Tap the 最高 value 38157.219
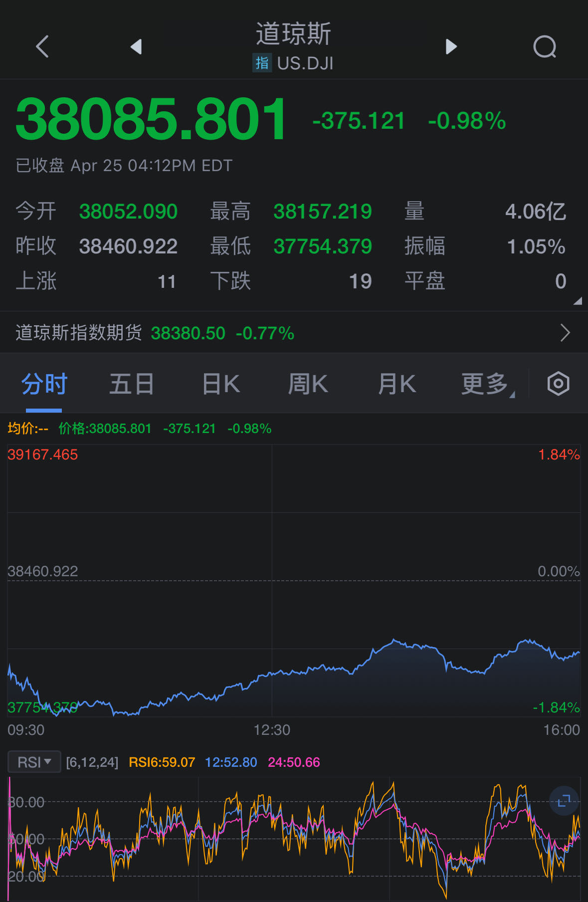This screenshot has width=588, height=902. point(323,212)
